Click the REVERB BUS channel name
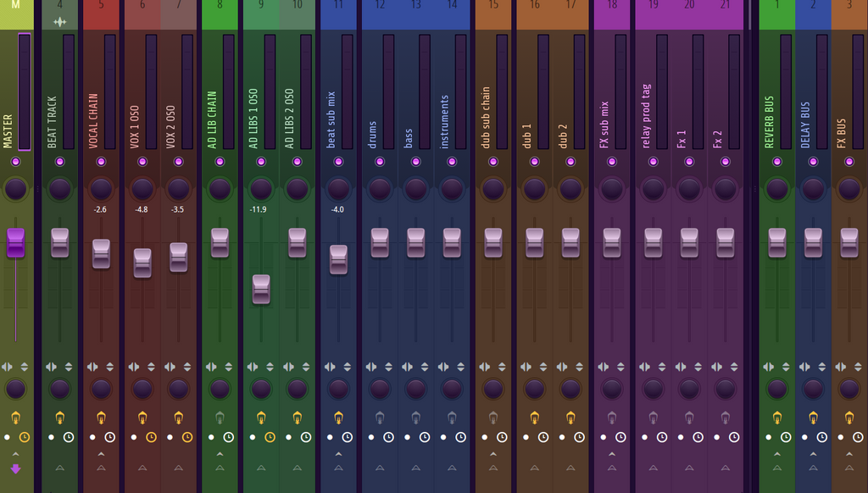Screen dimensions: 868x493 click(x=770, y=122)
